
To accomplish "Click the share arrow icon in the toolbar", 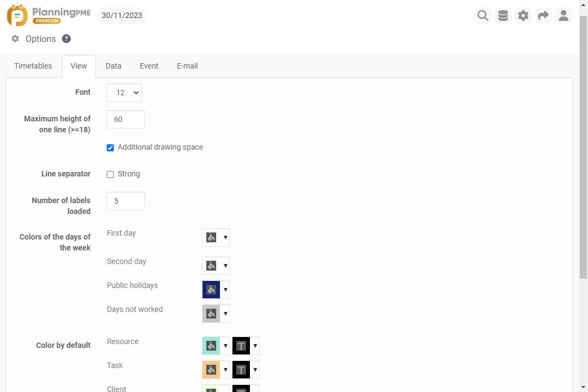I will coord(543,15).
